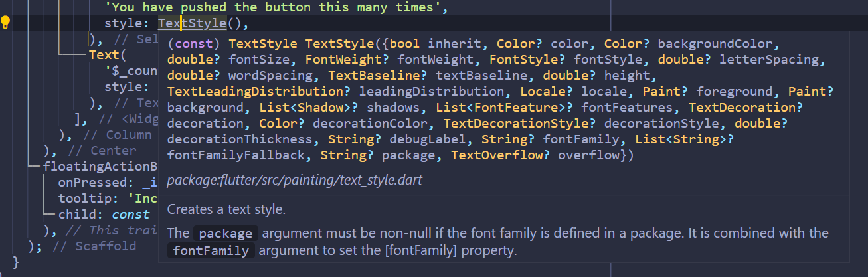This screenshot has width=868, height=277.
Task: Click the '// Scaffold' closing comment
Action: click(x=94, y=246)
